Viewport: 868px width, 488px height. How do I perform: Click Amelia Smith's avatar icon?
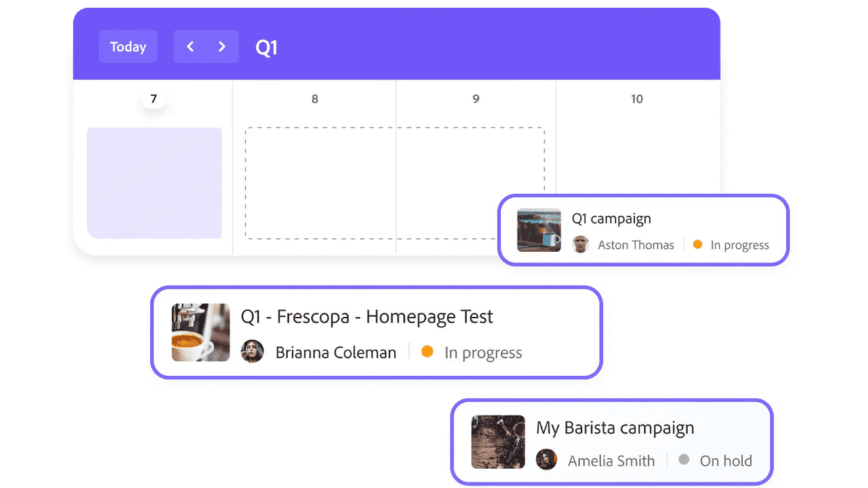[x=547, y=460]
